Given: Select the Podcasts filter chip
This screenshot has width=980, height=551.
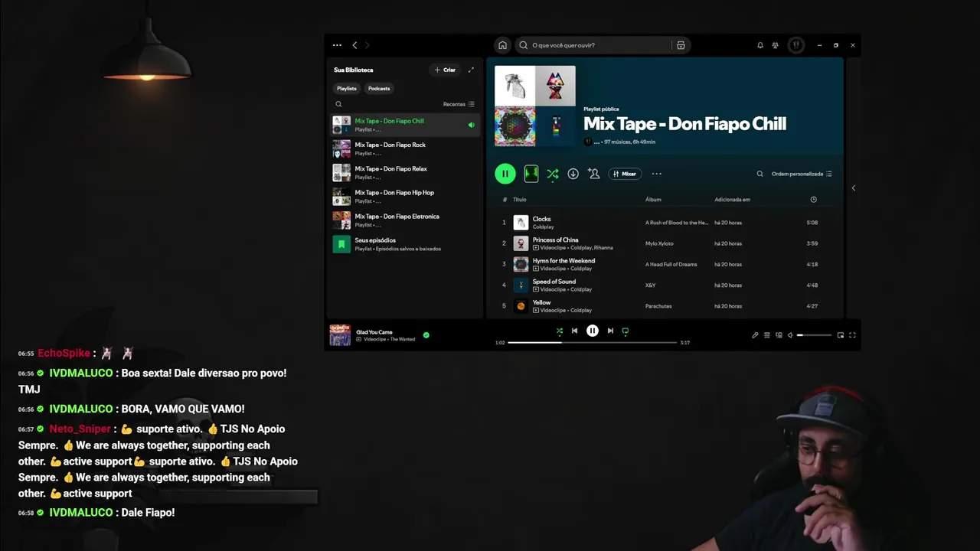Looking at the screenshot, I should point(379,88).
